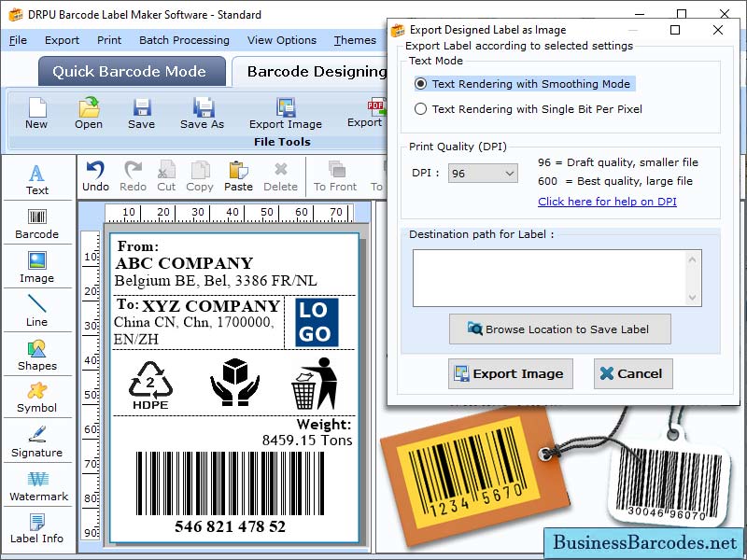Open the Batch Processing menu
The width and height of the screenshot is (747, 560).
coord(184,40)
